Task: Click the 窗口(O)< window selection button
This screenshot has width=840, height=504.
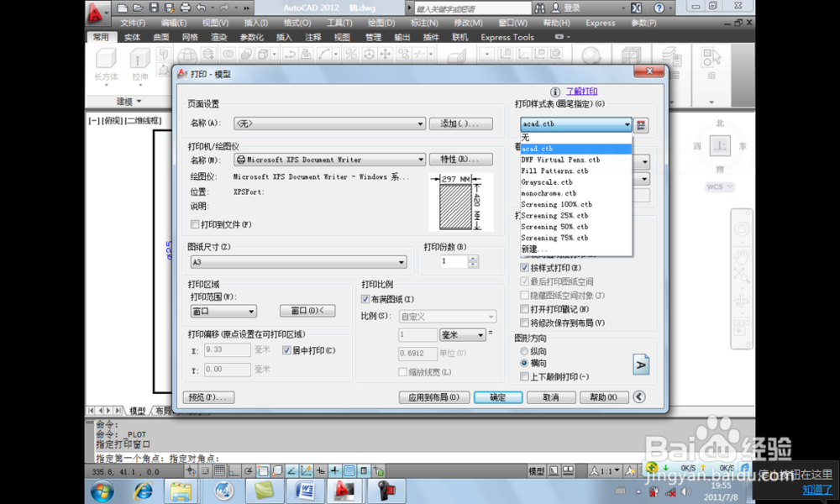Action: [x=307, y=311]
